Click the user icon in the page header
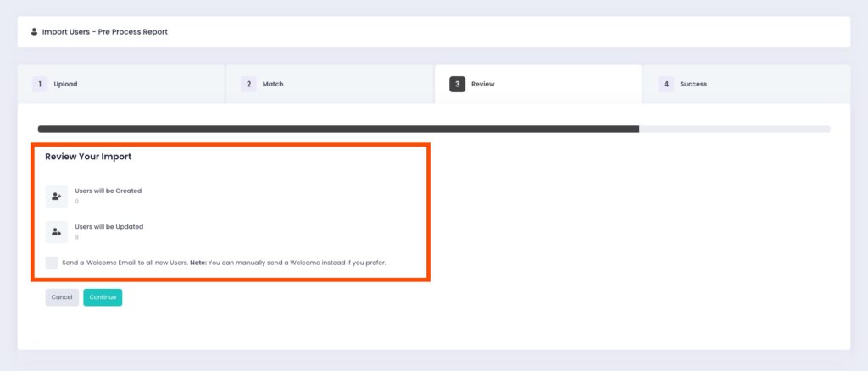This screenshot has width=868, height=371. coord(34,32)
